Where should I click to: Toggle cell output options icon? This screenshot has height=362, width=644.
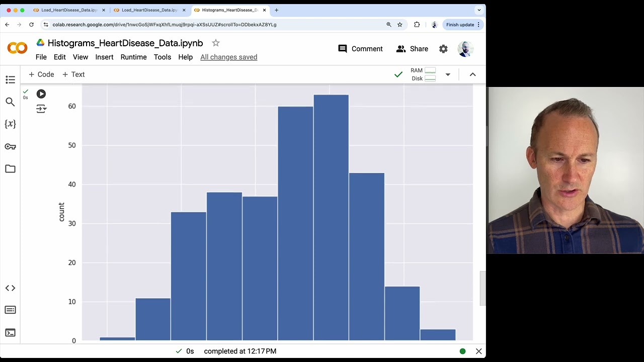(x=41, y=109)
